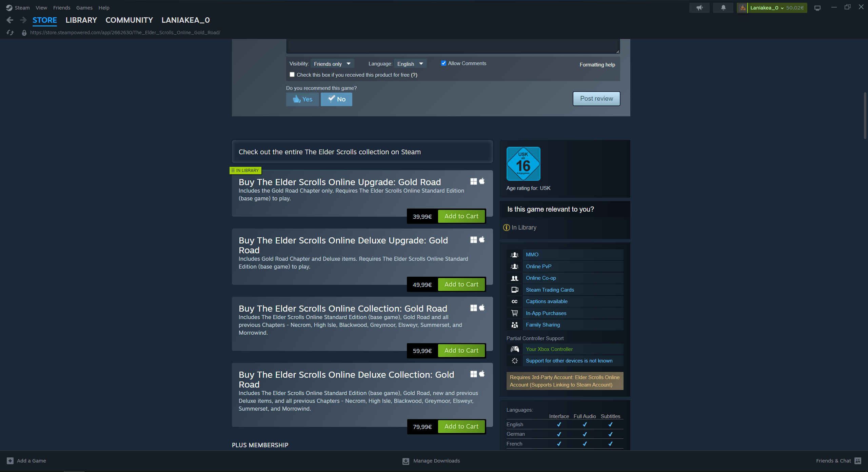Click the store URL address bar

(x=125, y=33)
